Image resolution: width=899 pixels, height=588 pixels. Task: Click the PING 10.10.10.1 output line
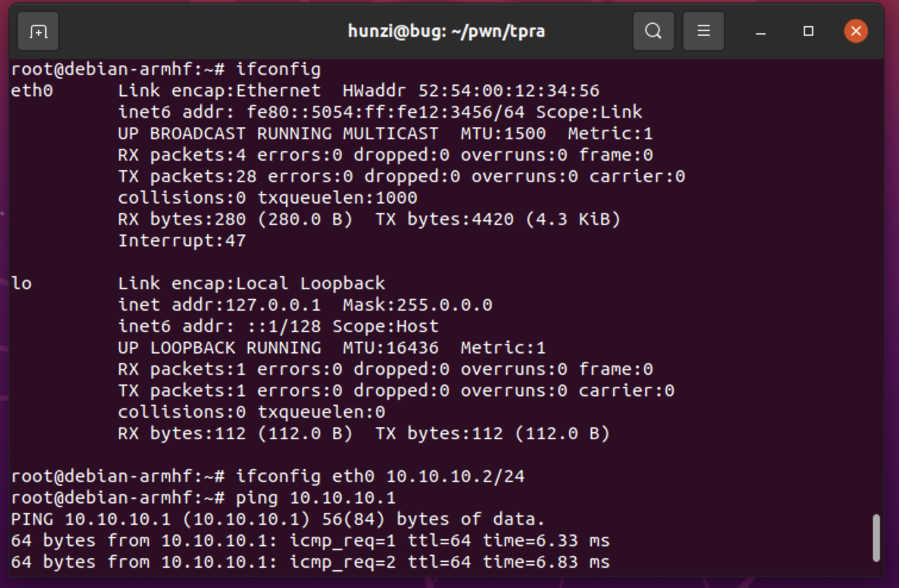[277, 519]
